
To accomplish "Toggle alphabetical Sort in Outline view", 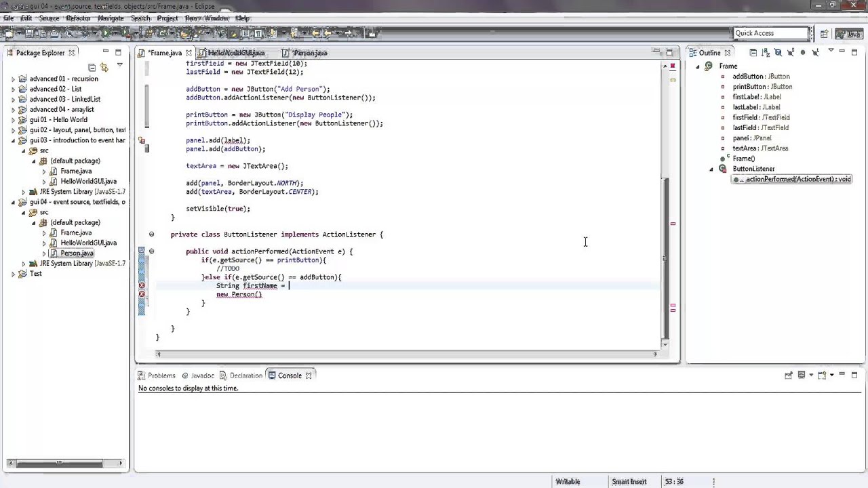I will click(x=766, y=52).
